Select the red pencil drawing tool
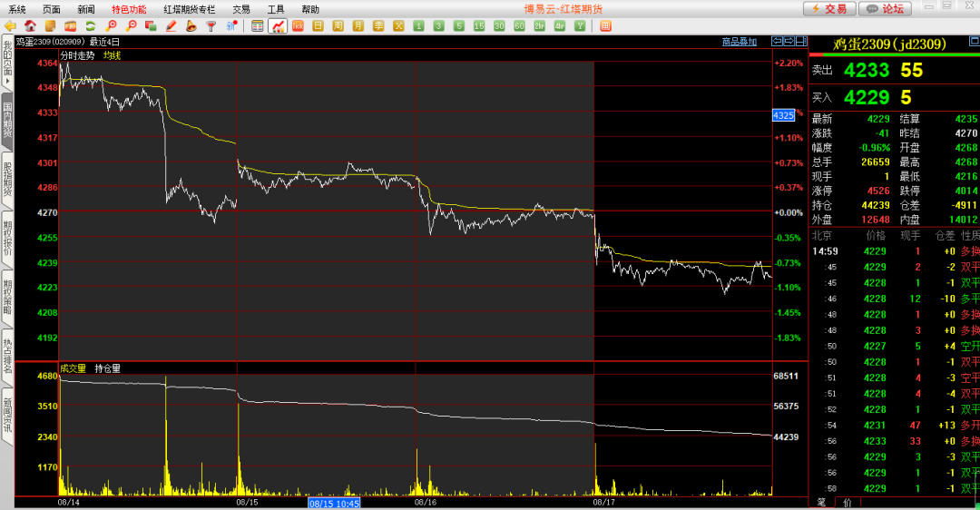The image size is (980, 510). point(171,25)
